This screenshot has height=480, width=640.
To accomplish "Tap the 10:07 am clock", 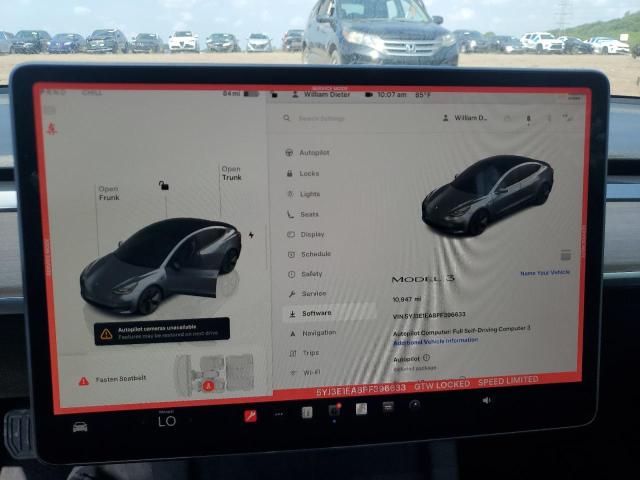I will pos(392,95).
